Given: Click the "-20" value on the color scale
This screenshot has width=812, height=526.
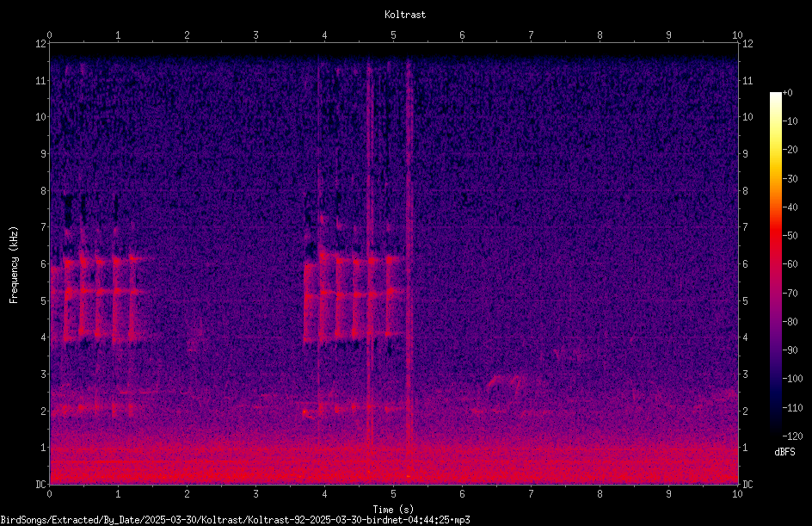Looking at the screenshot, I should (x=790, y=150).
